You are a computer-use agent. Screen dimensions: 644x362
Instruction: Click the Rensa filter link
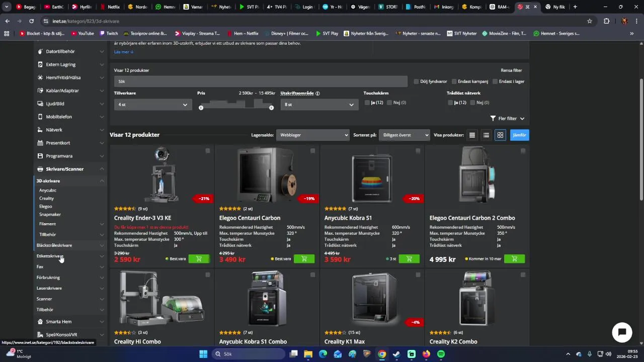pyautogui.click(x=511, y=70)
